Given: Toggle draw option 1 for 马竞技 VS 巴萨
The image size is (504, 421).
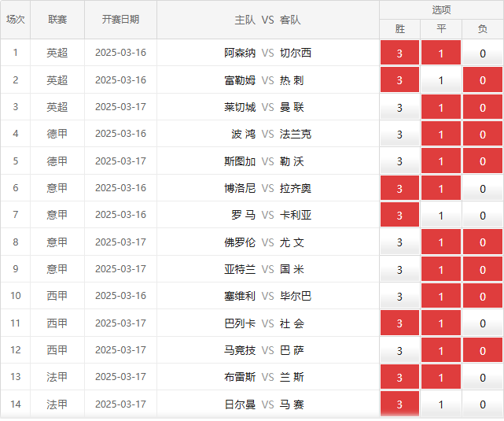Looking at the screenshot, I should click(441, 350).
